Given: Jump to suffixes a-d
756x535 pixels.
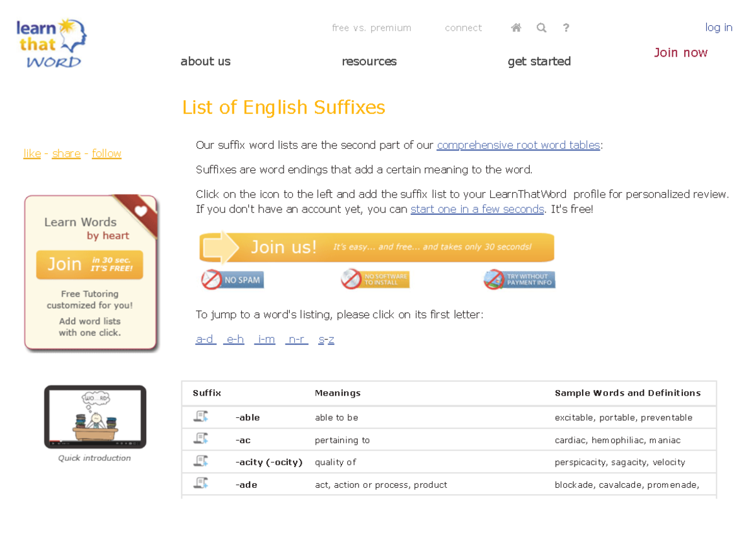Looking at the screenshot, I should pos(205,339).
